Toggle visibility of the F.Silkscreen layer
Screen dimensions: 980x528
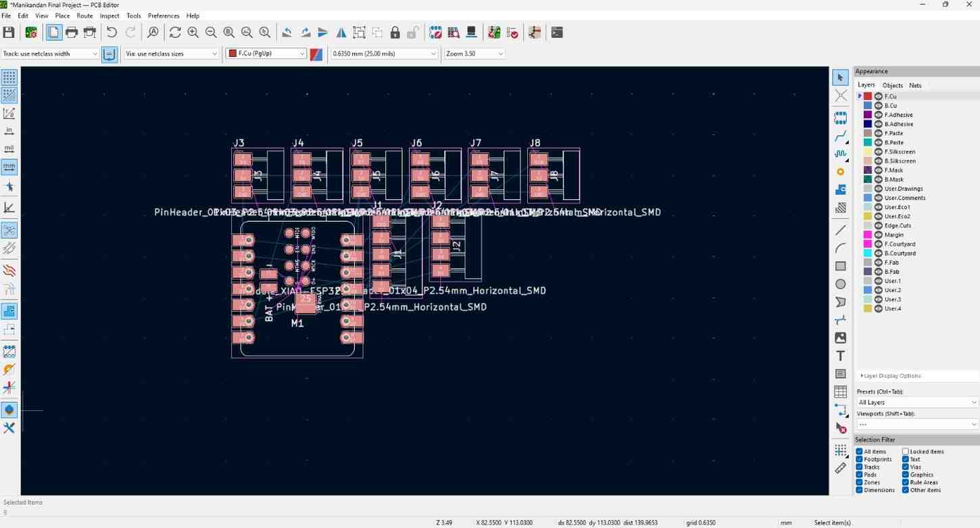pyautogui.click(x=879, y=152)
